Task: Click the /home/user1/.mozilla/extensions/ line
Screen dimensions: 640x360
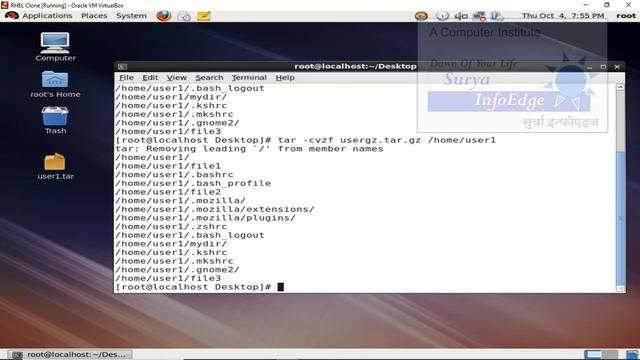Action: 215,209
